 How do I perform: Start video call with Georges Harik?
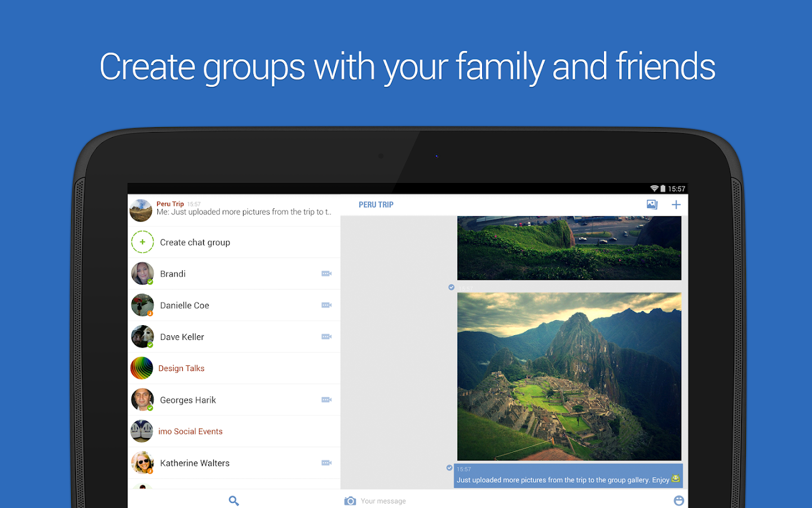[326, 400]
